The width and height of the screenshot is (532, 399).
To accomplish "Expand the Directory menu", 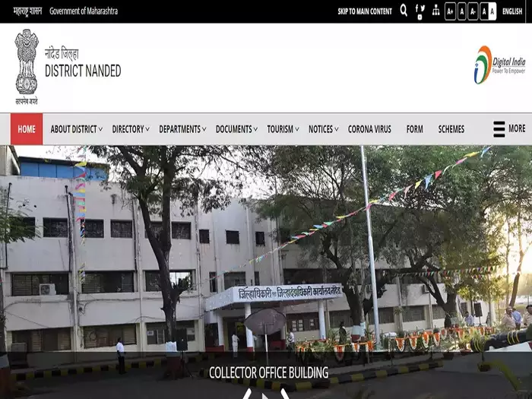I will 131,129.
